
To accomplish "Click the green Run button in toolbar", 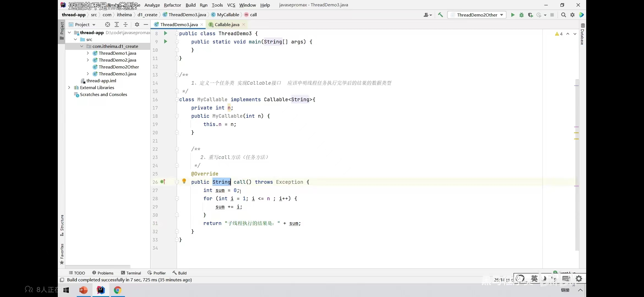I will 513,15.
